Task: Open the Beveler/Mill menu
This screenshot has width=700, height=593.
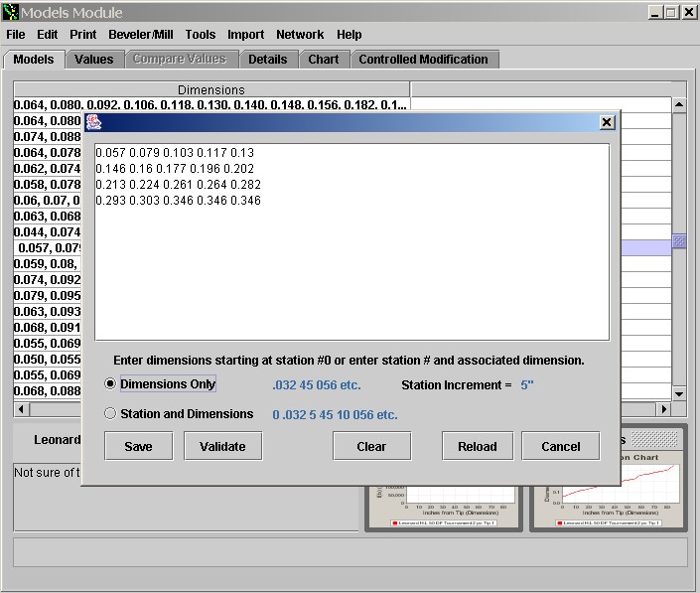Action: pos(140,35)
